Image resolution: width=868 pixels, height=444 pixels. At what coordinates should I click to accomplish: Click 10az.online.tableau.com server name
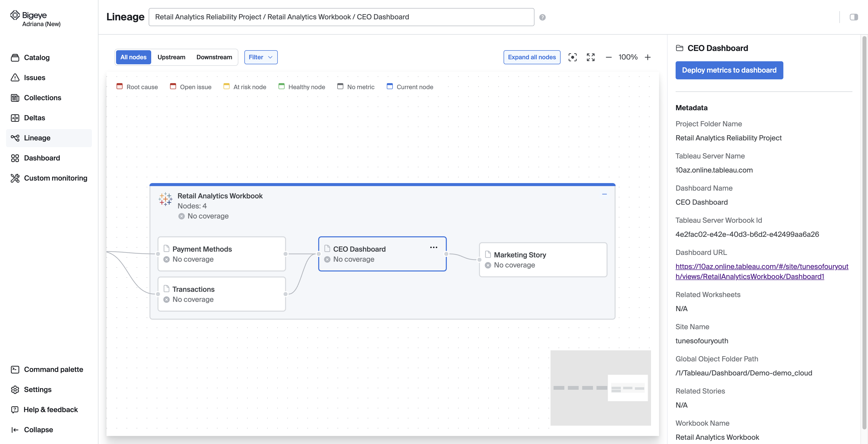point(714,170)
